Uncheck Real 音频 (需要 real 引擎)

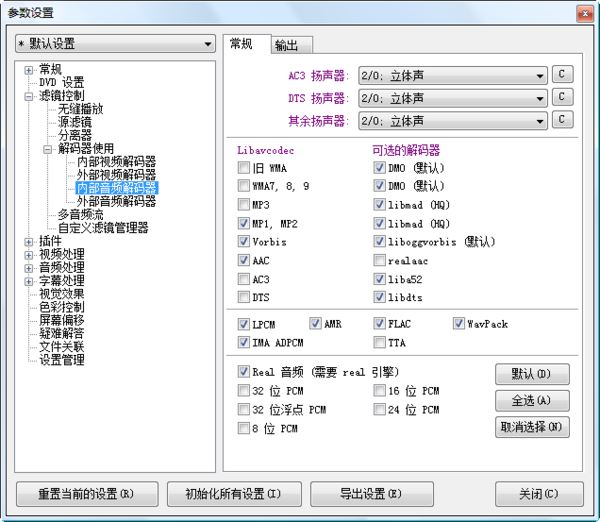tap(244, 371)
